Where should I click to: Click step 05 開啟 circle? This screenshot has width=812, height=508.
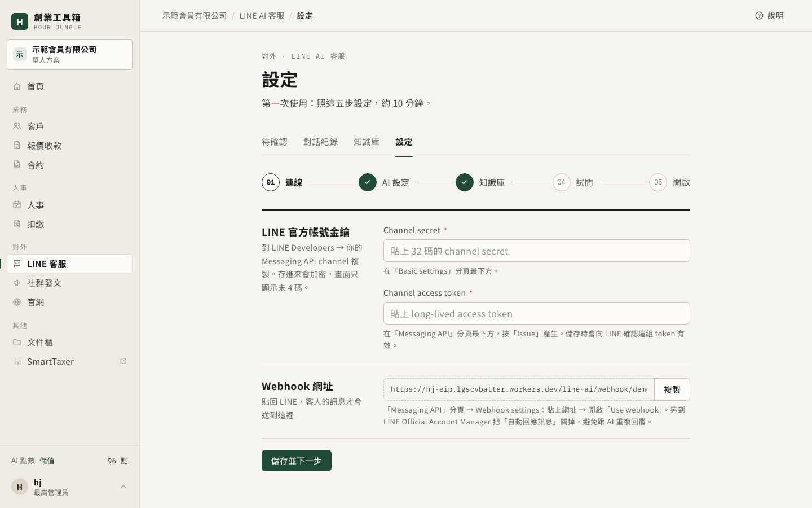[x=658, y=182]
